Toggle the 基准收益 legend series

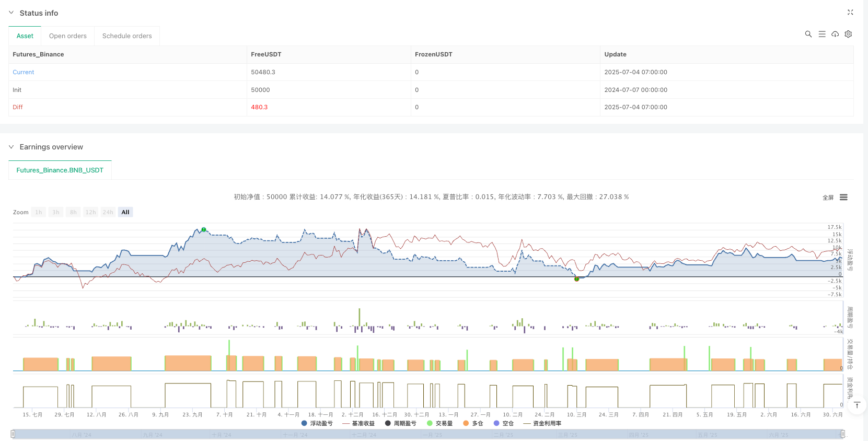[x=359, y=423]
